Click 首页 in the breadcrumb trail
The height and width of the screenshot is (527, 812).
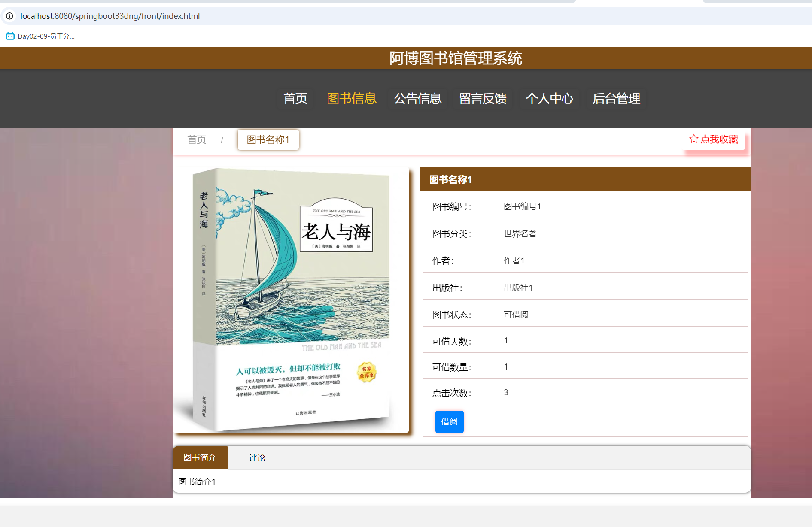pyautogui.click(x=197, y=139)
